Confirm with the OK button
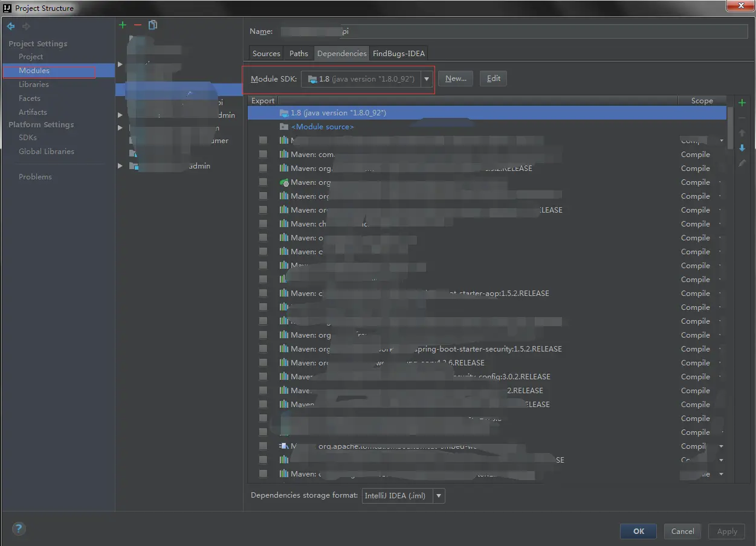The image size is (756, 546). 639,532
